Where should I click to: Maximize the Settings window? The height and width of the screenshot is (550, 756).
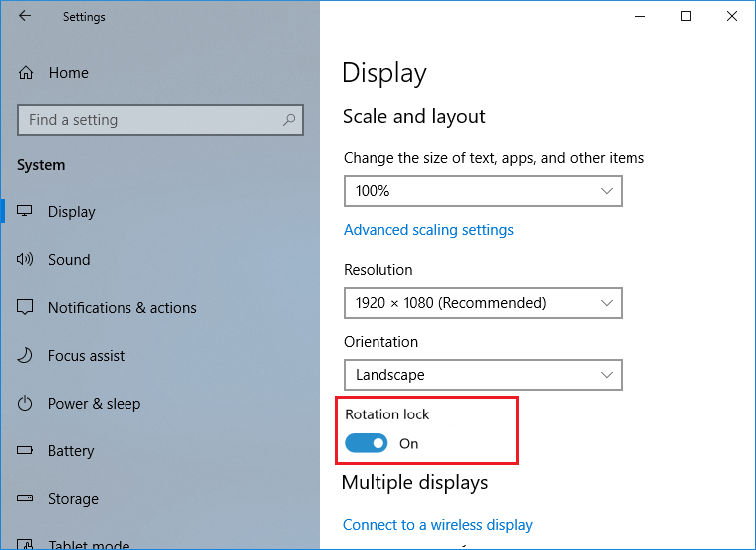tap(686, 16)
